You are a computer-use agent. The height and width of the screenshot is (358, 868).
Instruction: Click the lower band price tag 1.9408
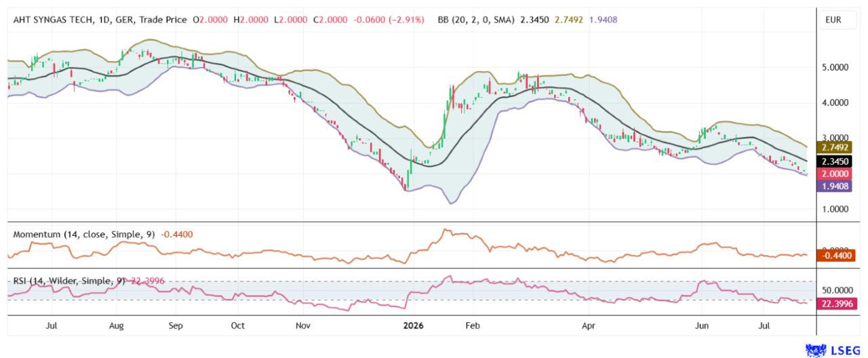833,186
